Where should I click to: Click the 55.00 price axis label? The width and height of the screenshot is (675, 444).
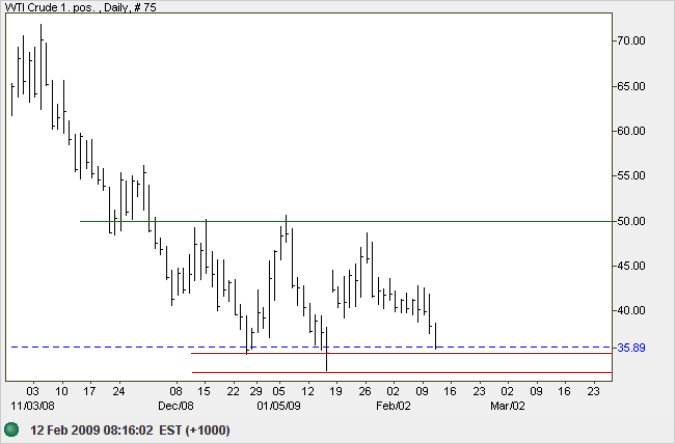pos(631,176)
